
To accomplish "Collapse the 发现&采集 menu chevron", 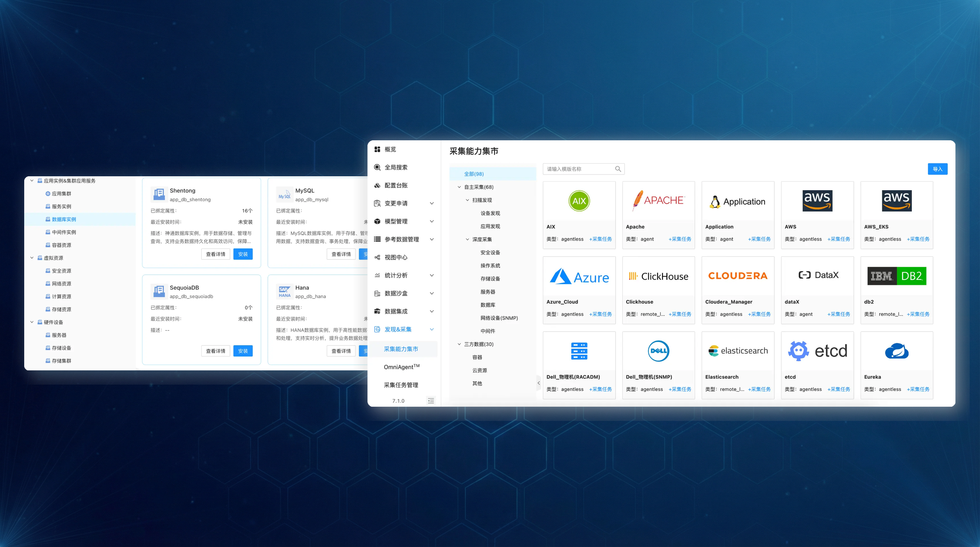I will (x=432, y=329).
